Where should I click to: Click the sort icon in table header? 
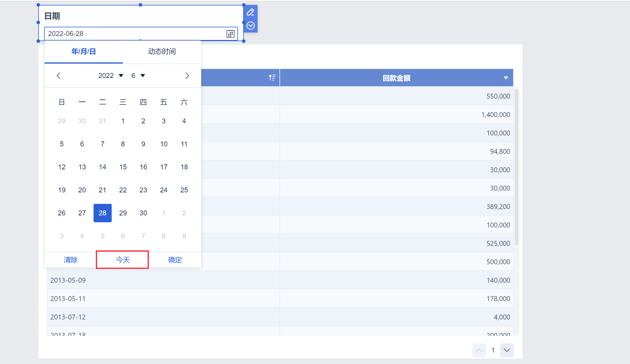click(272, 78)
